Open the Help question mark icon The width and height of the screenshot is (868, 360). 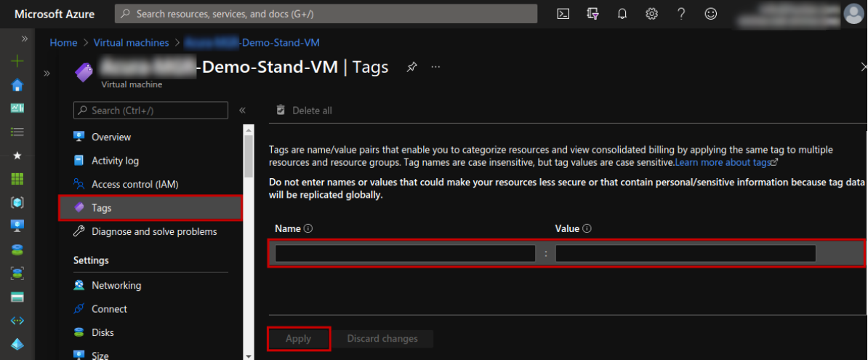[x=681, y=15]
